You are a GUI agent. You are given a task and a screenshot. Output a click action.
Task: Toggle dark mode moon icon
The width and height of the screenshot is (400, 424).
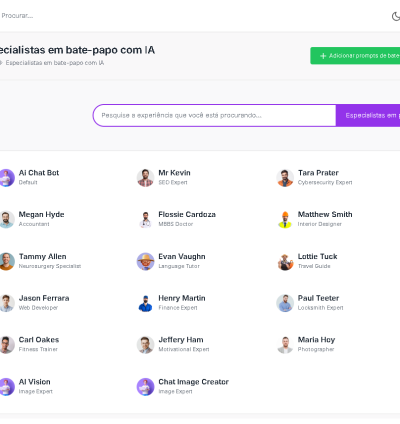(396, 16)
